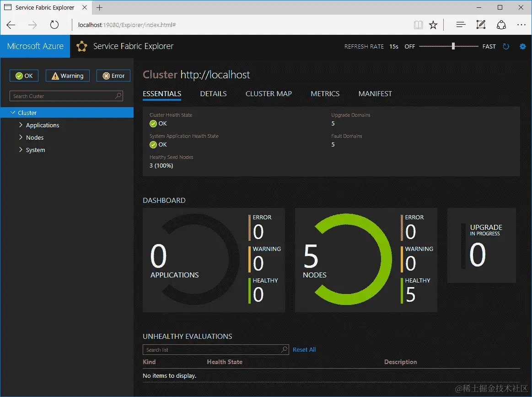
Task: Expand the Nodes tree node
Action: coord(21,137)
